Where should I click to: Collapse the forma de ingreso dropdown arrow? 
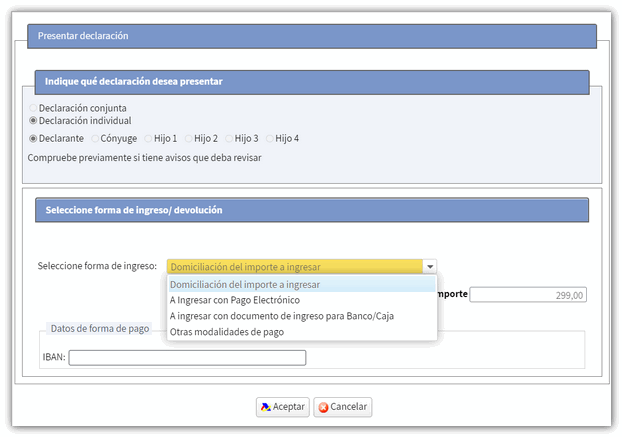click(x=429, y=267)
